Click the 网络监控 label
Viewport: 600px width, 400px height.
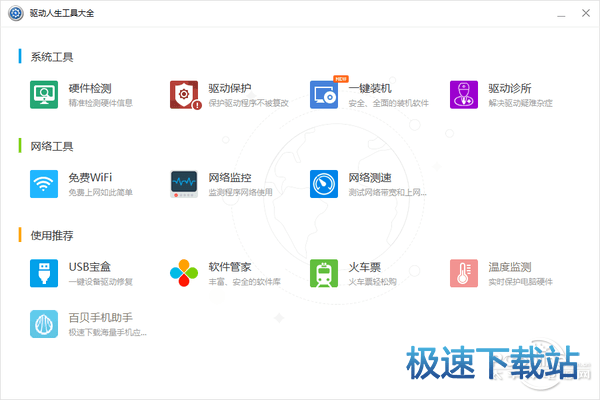pos(230,178)
